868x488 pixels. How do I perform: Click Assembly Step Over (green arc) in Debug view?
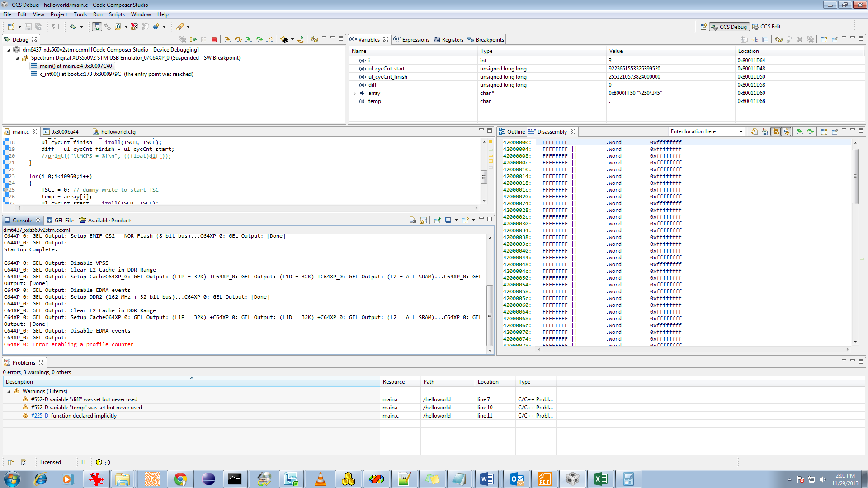click(x=259, y=40)
